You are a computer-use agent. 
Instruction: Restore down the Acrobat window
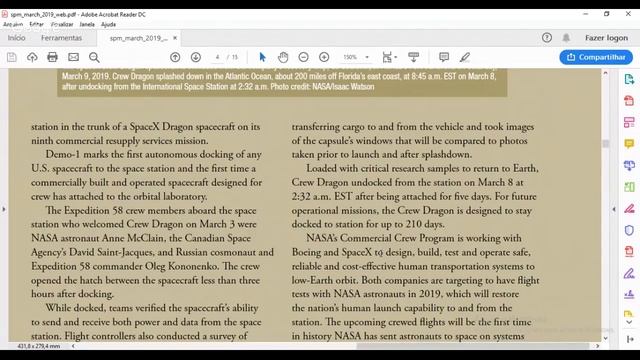point(607,14)
